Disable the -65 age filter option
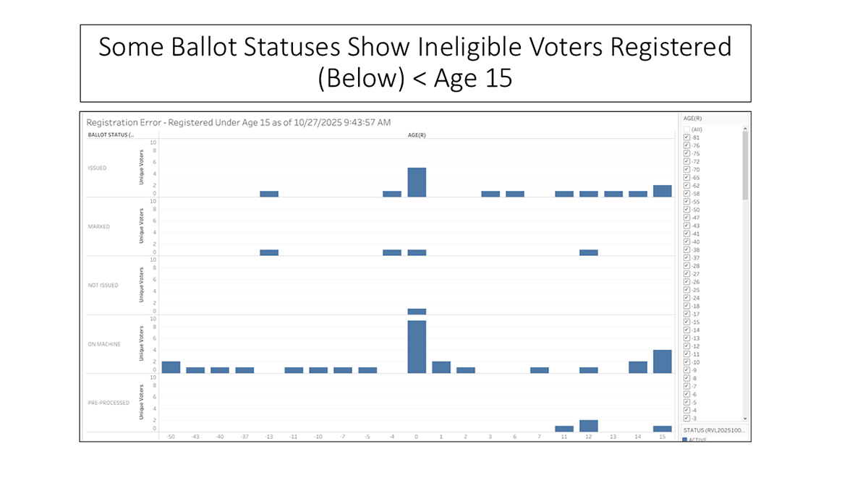The height and width of the screenshot is (488, 868). (686, 177)
